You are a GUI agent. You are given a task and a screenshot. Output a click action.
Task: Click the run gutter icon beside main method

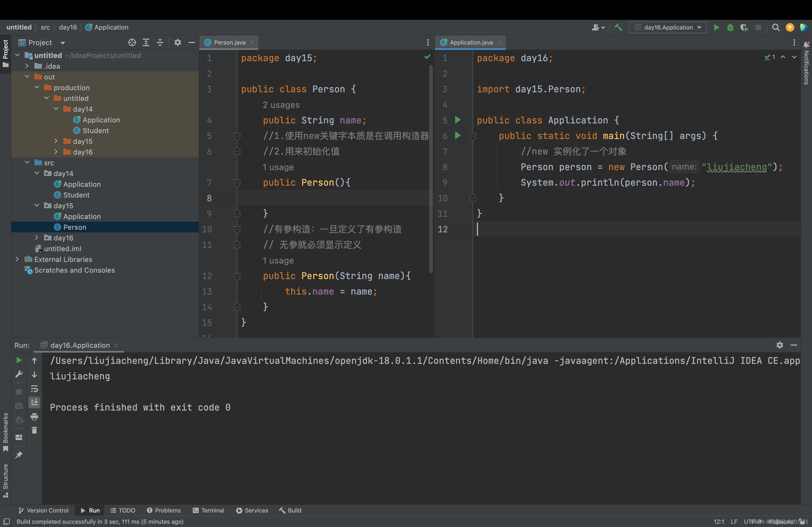pos(458,136)
